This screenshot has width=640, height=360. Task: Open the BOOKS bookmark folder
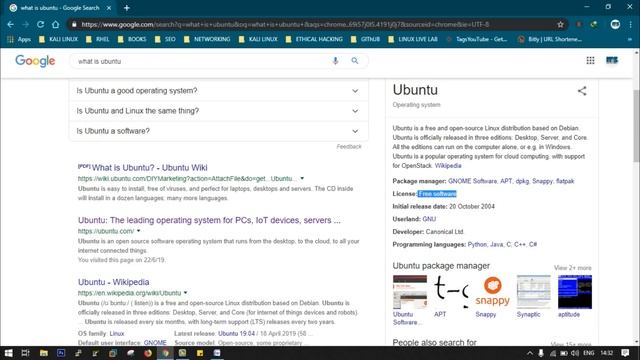132,39
